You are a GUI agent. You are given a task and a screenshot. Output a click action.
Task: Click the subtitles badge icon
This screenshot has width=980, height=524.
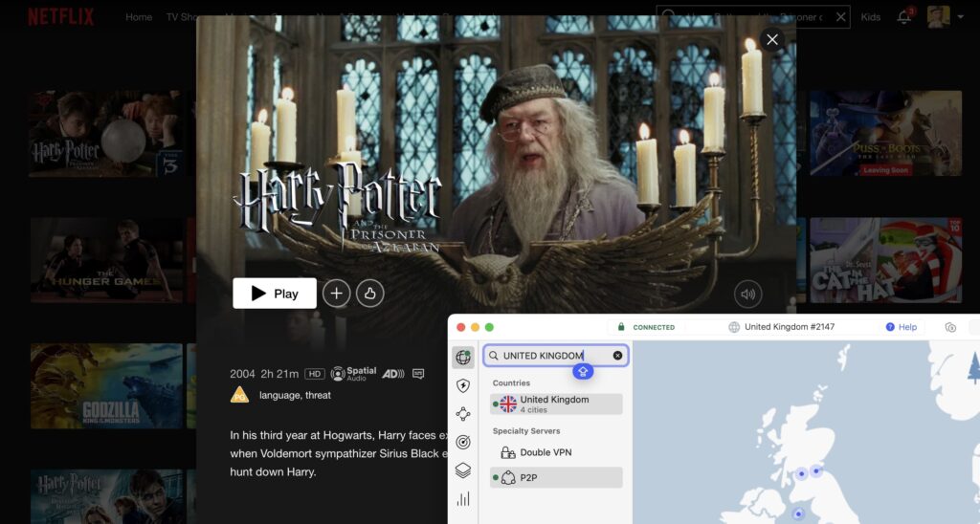pyautogui.click(x=418, y=374)
